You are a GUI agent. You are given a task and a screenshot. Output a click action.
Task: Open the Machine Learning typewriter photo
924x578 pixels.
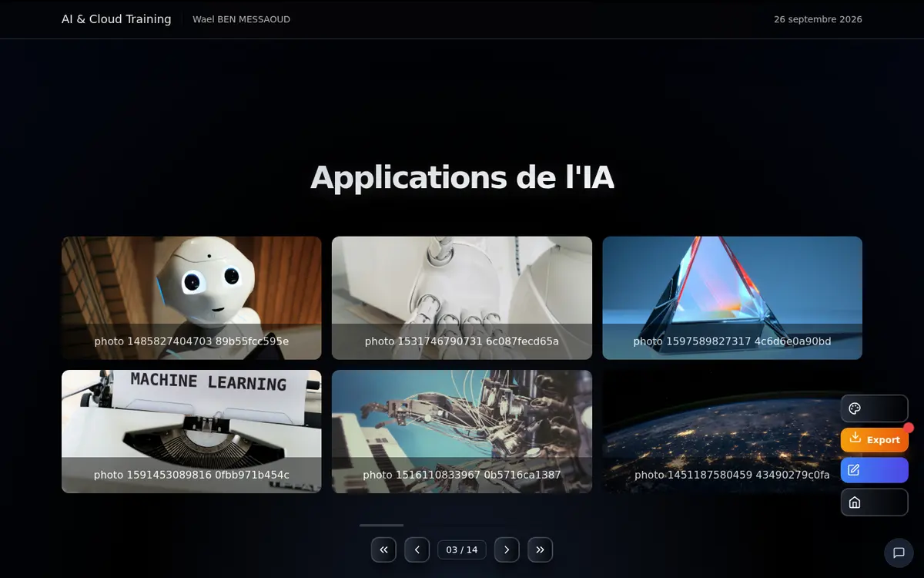point(192,432)
